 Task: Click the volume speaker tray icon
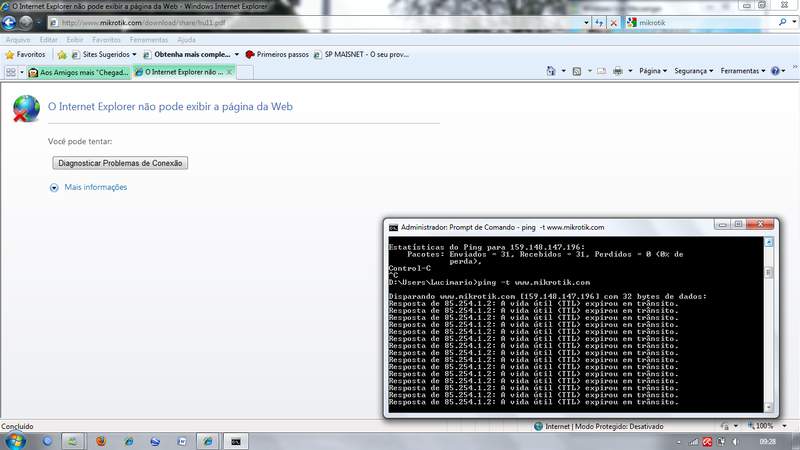click(x=735, y=442)
